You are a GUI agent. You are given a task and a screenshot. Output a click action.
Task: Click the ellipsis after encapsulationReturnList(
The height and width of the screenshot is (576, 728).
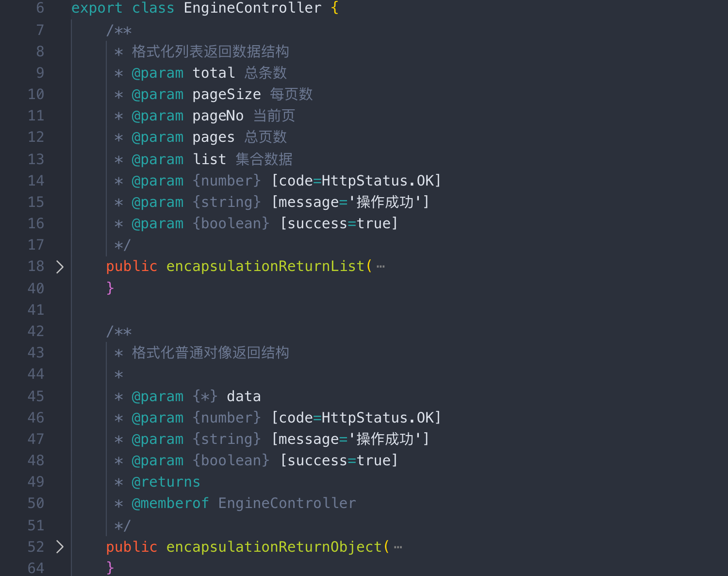click(381, 267)
